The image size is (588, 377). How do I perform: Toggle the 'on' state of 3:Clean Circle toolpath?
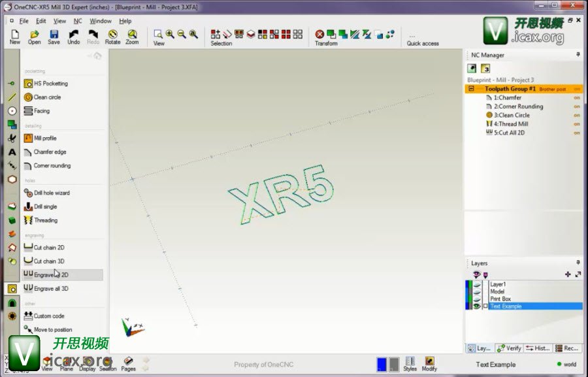pos(577,115)
